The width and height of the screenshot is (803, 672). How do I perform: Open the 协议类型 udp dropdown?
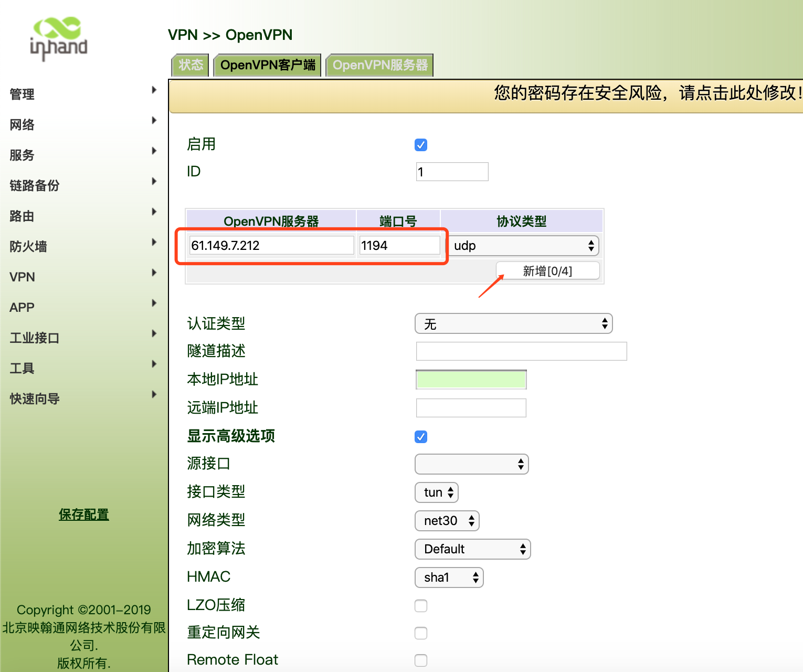tap(524, 246)
